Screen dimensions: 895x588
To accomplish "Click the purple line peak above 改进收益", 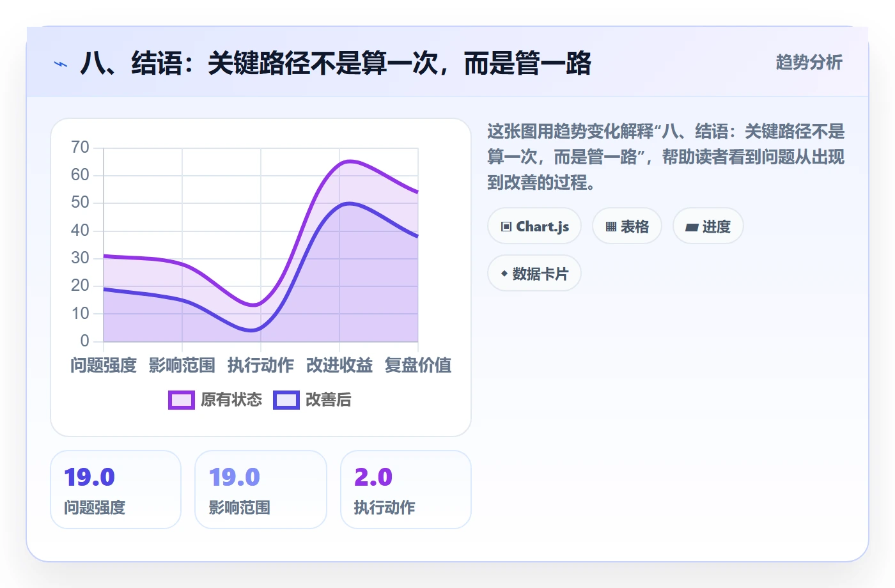I will coord(348,161).
